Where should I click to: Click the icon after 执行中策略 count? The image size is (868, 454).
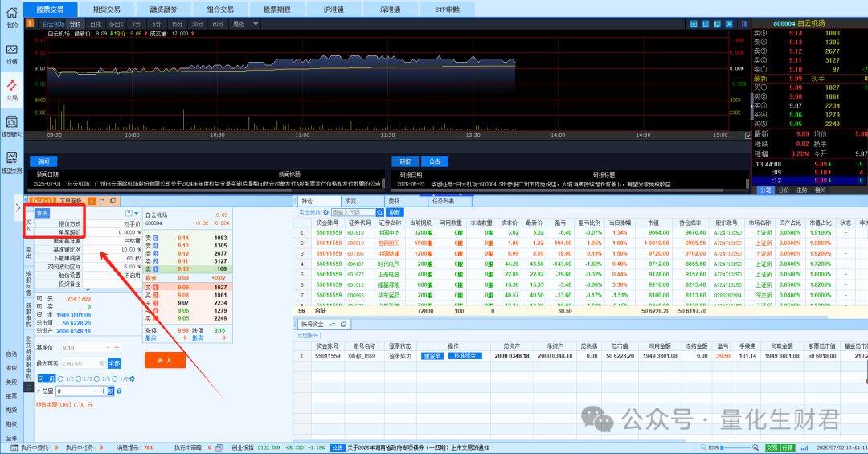[x=219, y=448]
